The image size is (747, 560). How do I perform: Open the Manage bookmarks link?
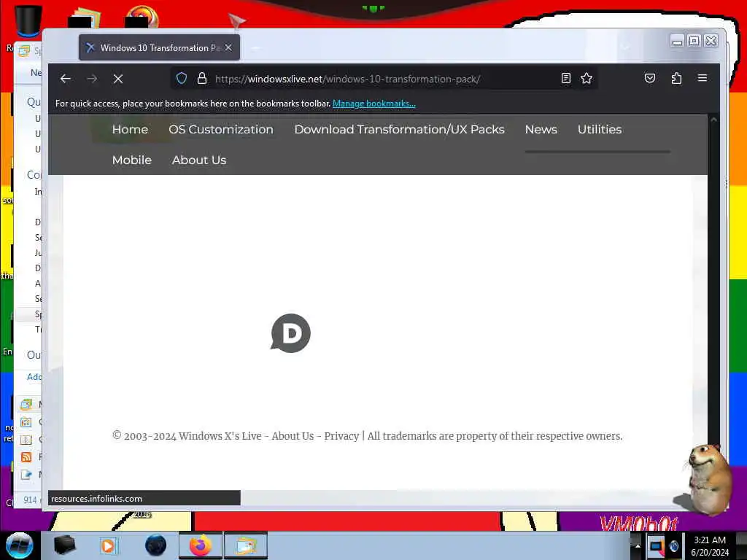pyautogui.click(x=374, y=104)
